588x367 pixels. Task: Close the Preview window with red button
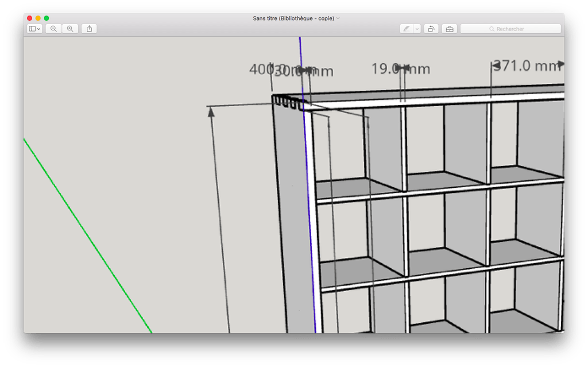point(30,18)
